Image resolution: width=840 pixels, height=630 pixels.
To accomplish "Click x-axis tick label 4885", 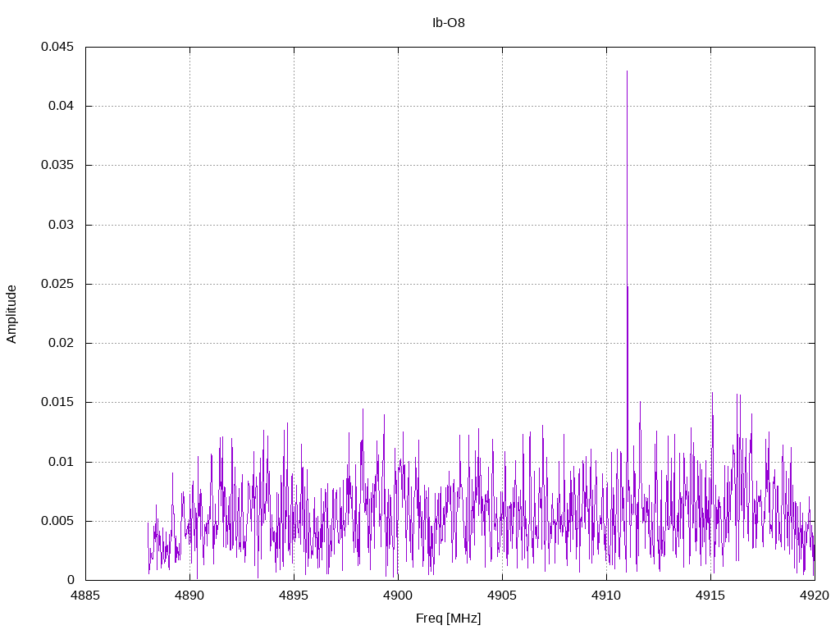I will (85, 596).
